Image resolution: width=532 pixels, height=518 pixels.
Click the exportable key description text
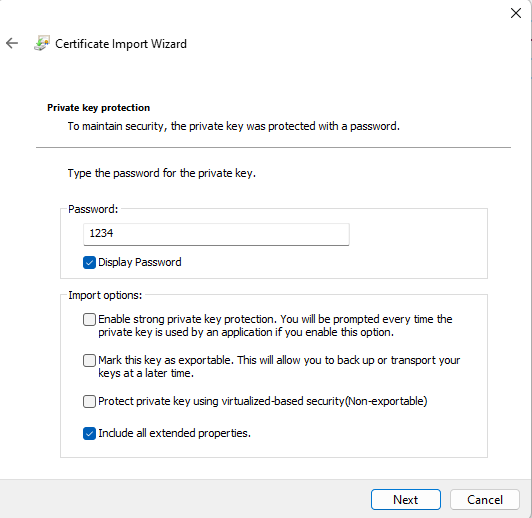(x=279, y=366)
